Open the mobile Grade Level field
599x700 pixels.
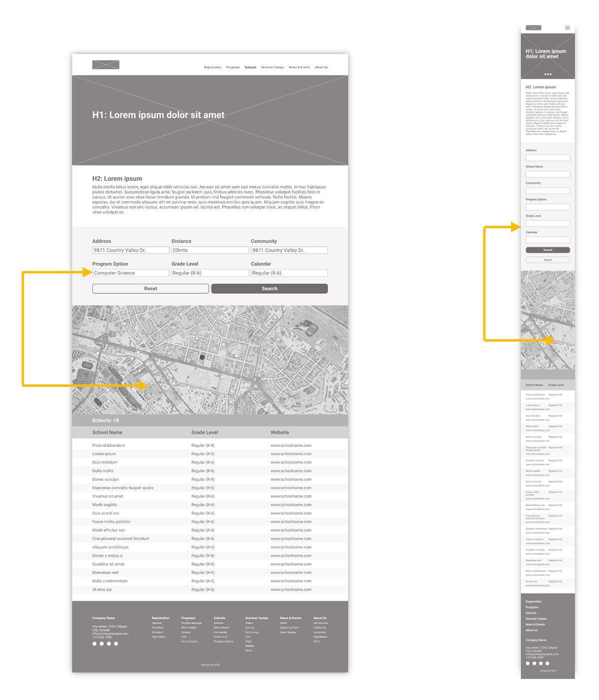click(x=548, y=224)
